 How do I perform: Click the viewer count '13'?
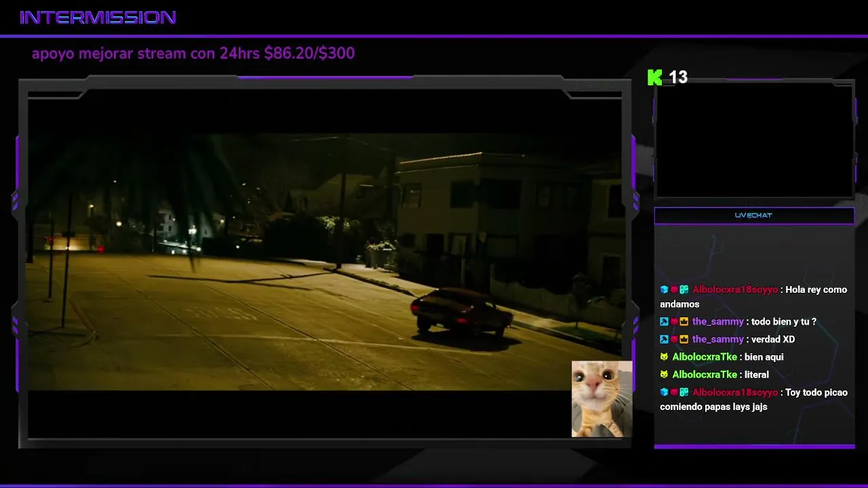678,78
